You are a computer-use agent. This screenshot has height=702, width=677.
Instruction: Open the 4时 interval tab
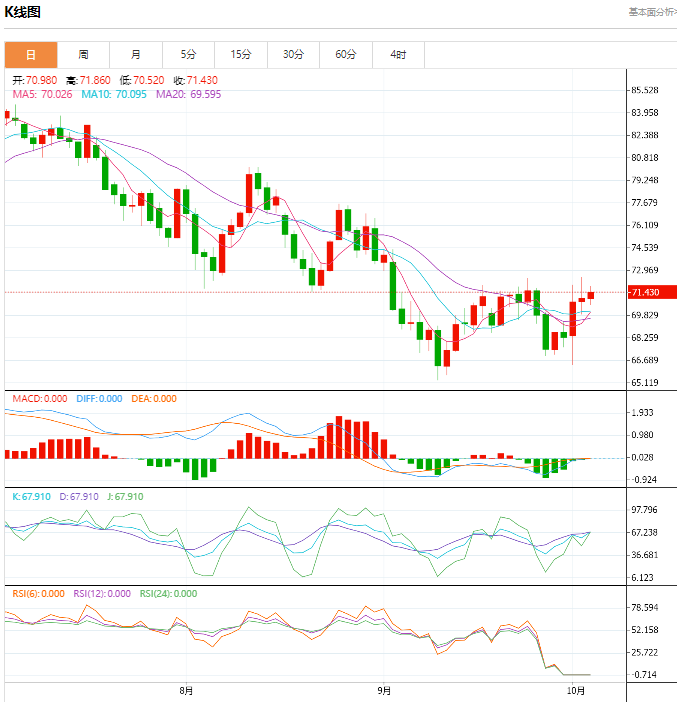point(398,55)
